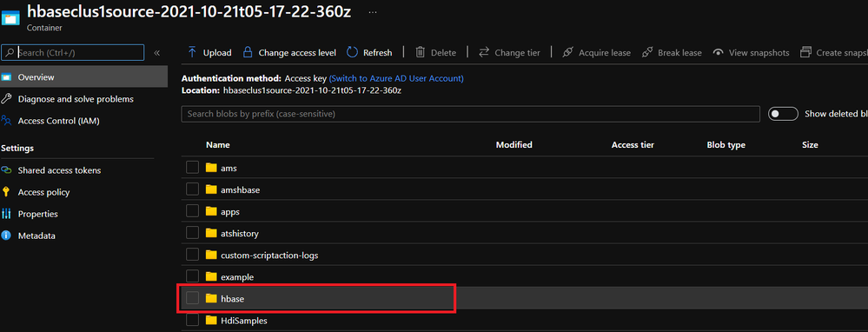This screenshot has width=868, height=332.
Task: Click the apps folder icon
Action: coord(211,211)
